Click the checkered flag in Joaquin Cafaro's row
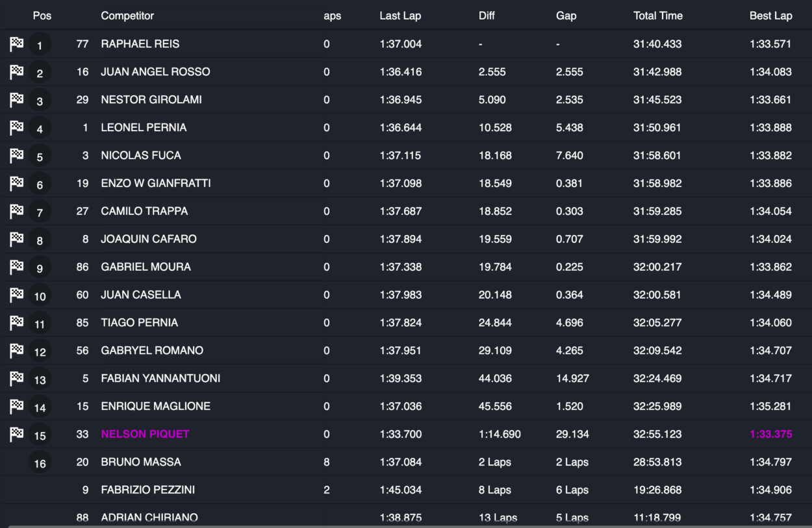The image size is (812, 528). [17, 239]
